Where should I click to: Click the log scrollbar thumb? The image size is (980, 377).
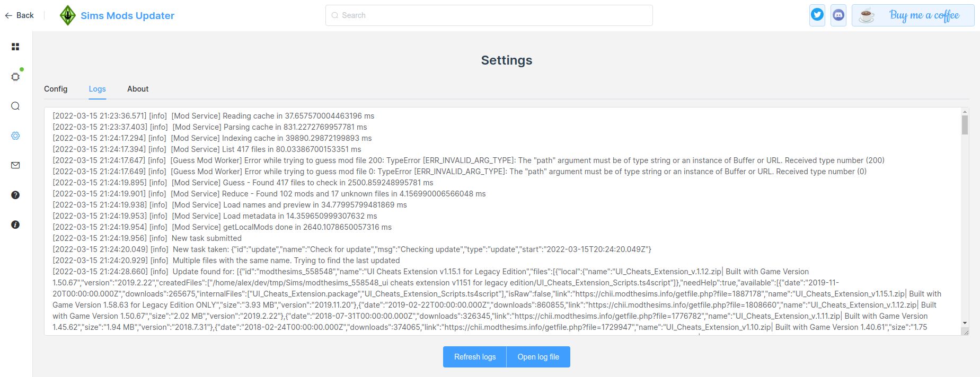(x=965, y=125)
